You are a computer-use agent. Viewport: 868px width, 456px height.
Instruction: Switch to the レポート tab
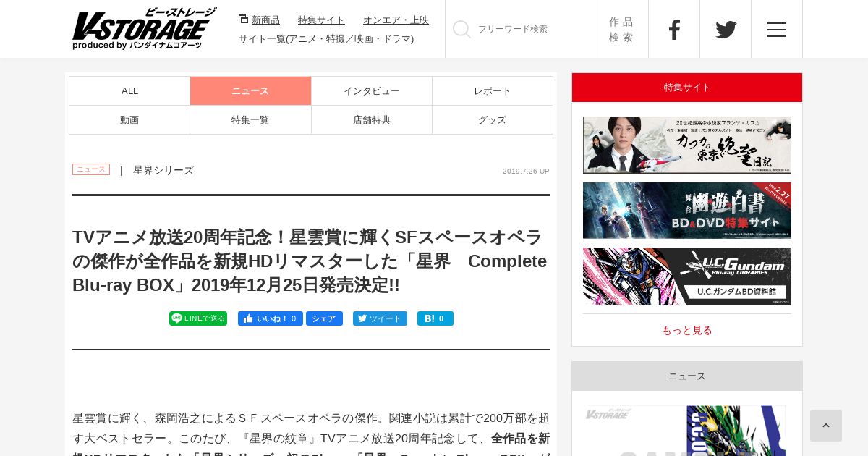[x=493, y=90]
